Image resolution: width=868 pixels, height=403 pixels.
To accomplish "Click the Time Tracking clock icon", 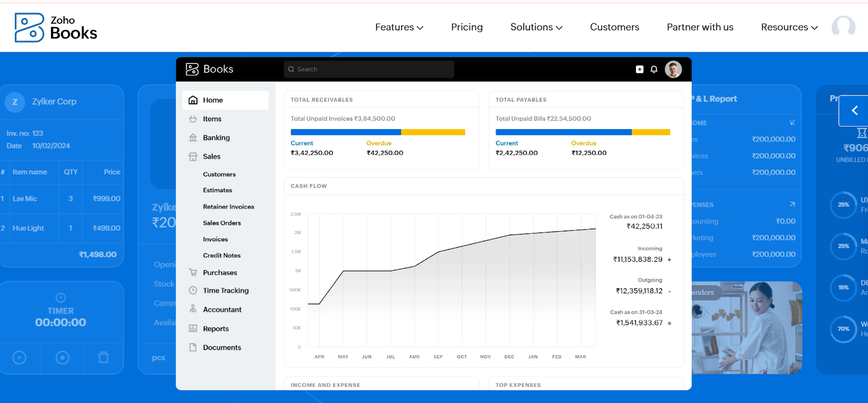I will pos(193,291).
